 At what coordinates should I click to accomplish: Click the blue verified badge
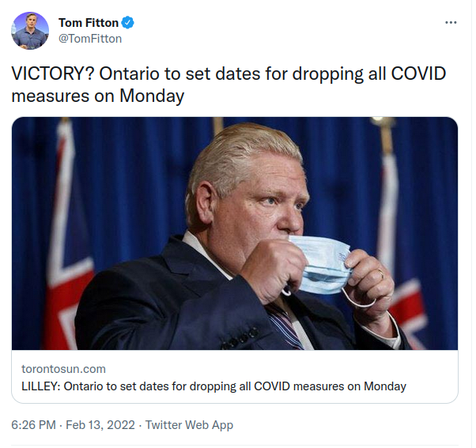127,23
